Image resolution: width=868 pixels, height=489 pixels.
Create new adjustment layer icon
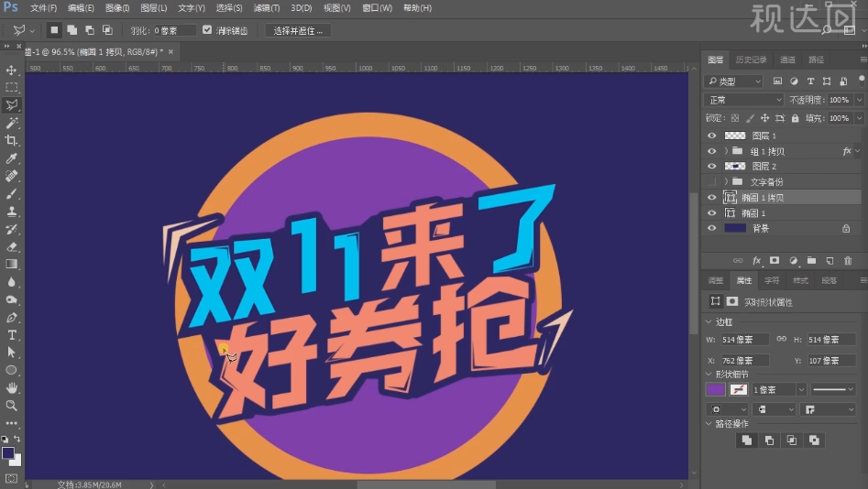click(x=793, y=261)
